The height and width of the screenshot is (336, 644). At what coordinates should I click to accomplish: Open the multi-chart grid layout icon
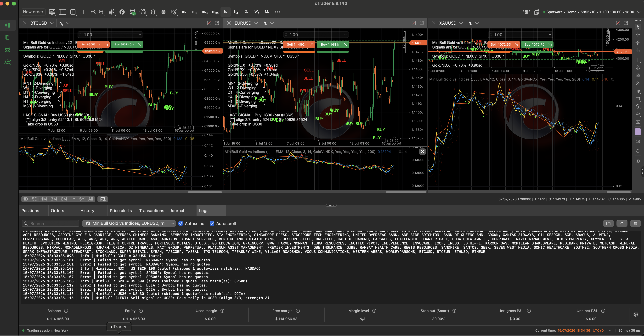pos(73,12)
